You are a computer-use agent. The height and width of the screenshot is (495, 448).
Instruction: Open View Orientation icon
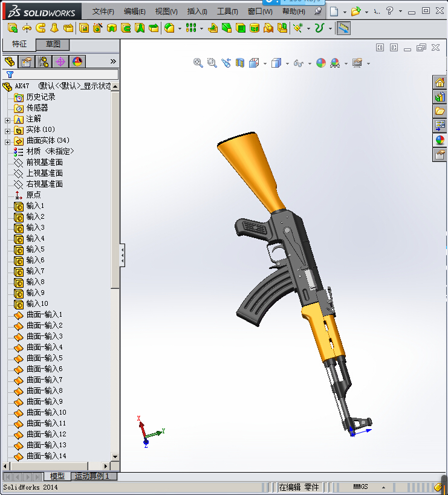point(254,63)
